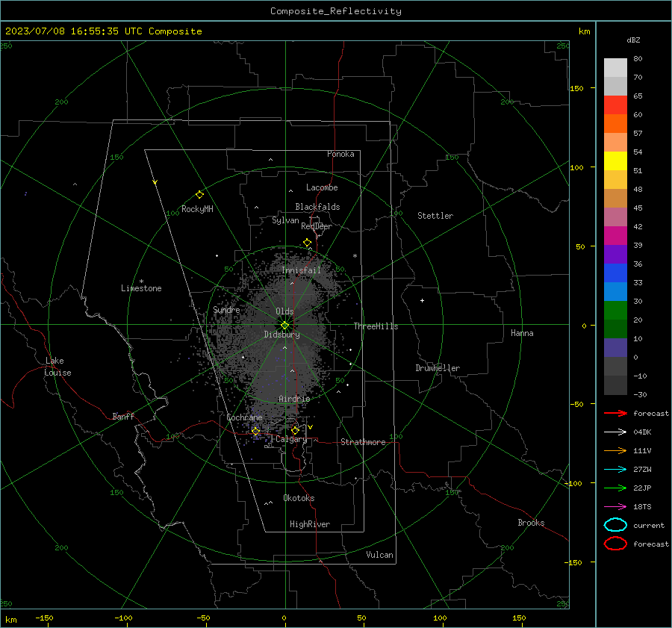Select the red forecast ellipse legend icon
The image size is (672, 628).
click(x=615, y=544)
